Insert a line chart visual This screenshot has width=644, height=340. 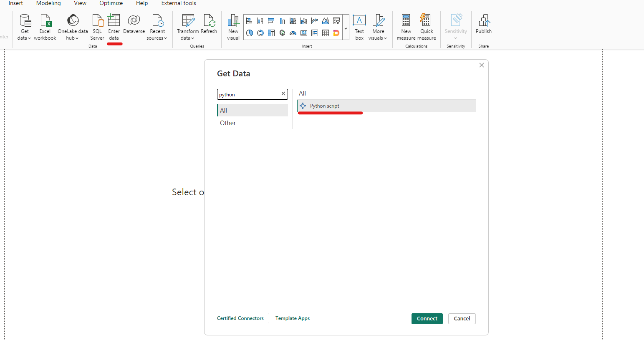(315, 21)
